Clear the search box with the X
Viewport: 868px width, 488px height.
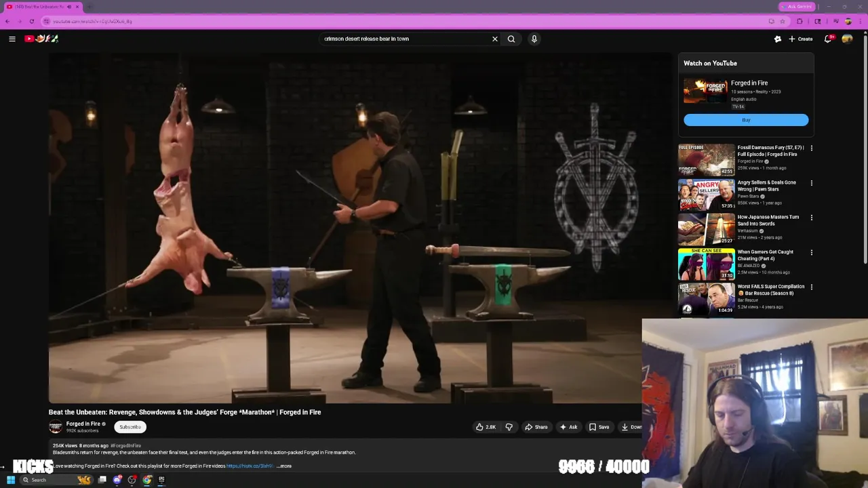click(x=494, y=39)
